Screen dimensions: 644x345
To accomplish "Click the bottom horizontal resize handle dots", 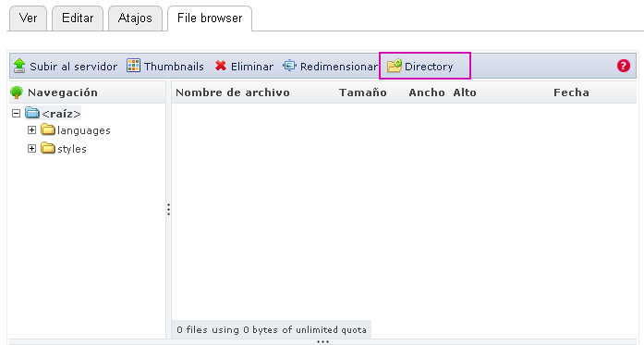I will (x=322, y=341).
